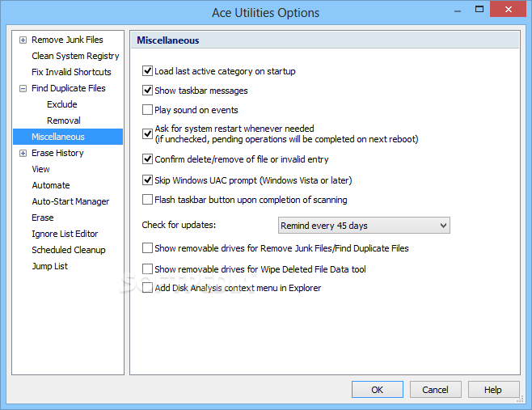
Task: Open Jump List options
Action: coord(50,266)
